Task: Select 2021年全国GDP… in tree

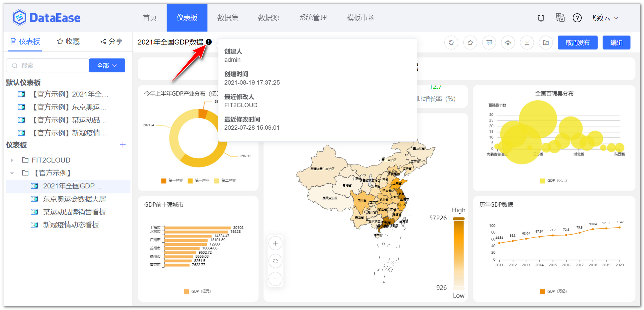Action: [68, 186]
